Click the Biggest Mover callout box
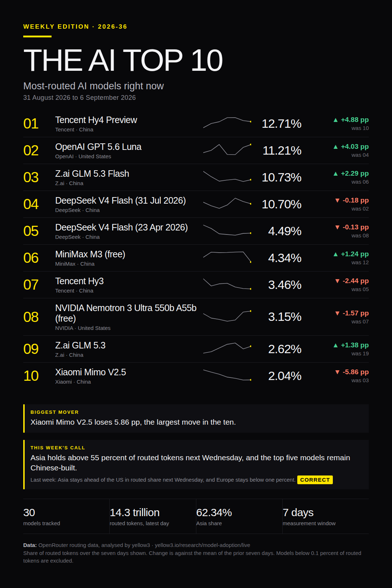392x588 pixels. [x=196, y=418]
